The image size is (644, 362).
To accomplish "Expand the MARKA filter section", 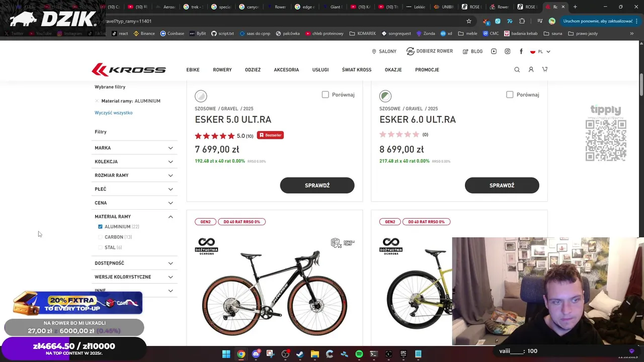I will (134, 148).
